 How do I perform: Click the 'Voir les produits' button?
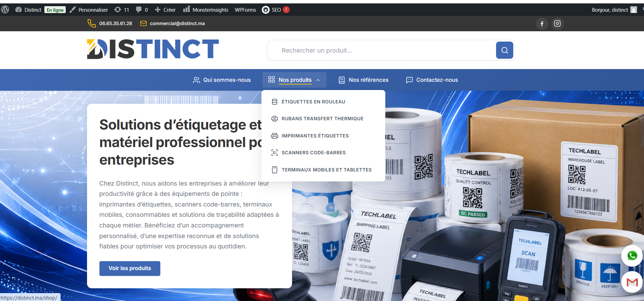click(x=130, y=268)
